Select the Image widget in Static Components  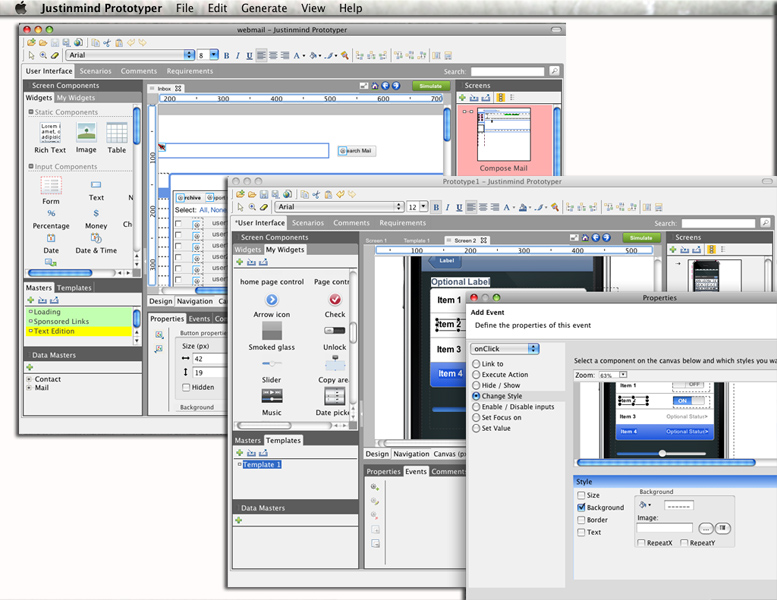point(86,132)
